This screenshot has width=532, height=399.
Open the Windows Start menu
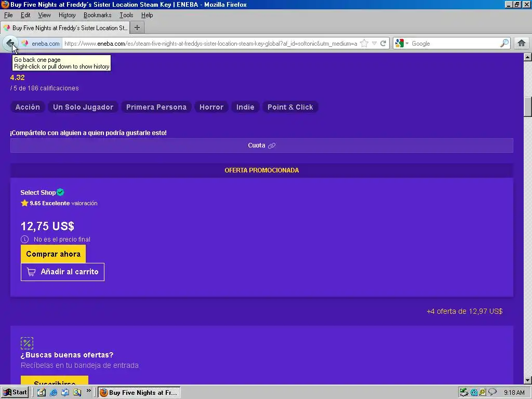[15, 392]
